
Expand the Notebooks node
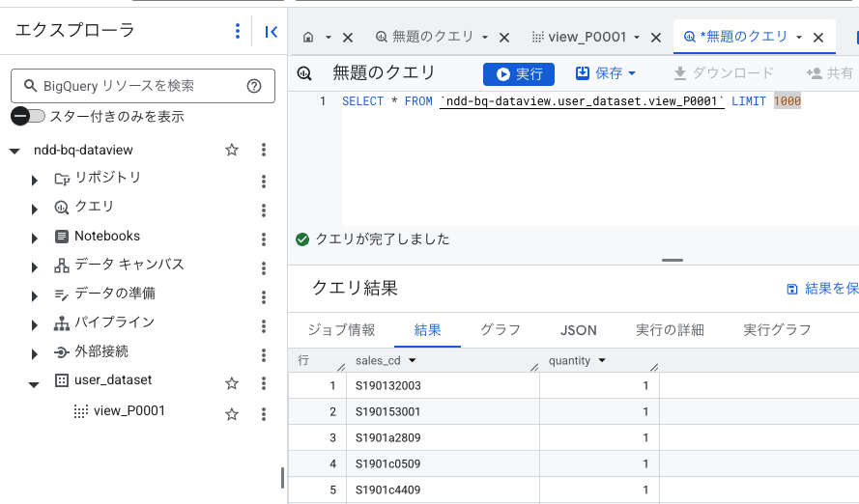coord(35,238)
